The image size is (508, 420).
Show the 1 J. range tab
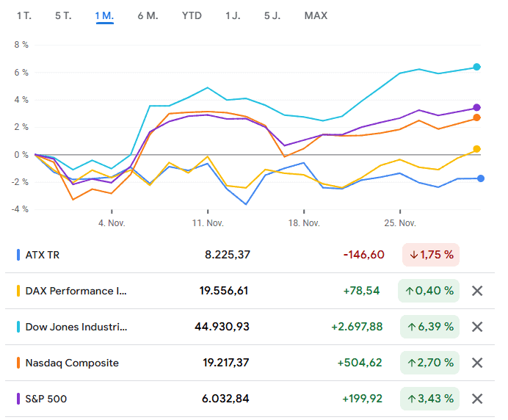(233, 15)
